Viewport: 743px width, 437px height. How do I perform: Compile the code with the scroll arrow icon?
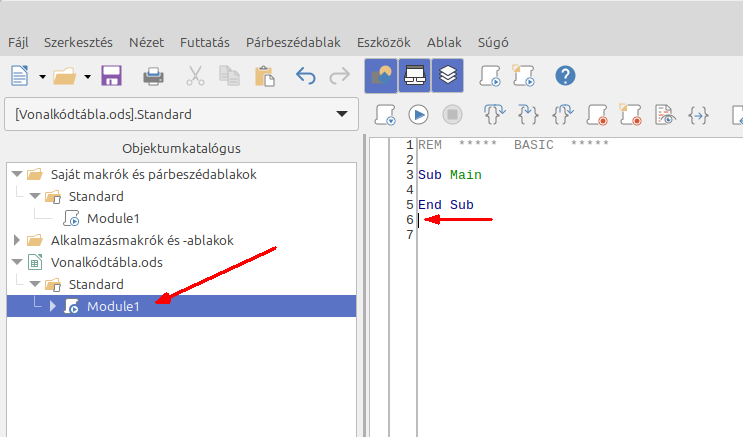point(384,115)
